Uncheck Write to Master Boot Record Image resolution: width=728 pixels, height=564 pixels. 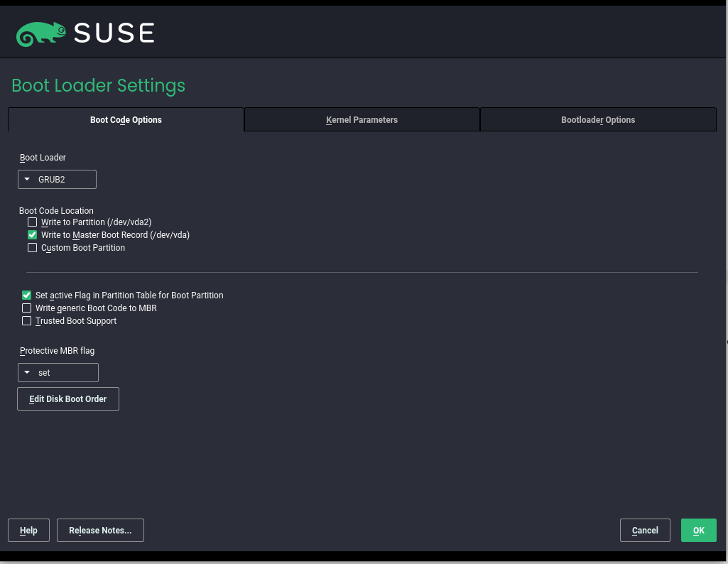(32, 235)
